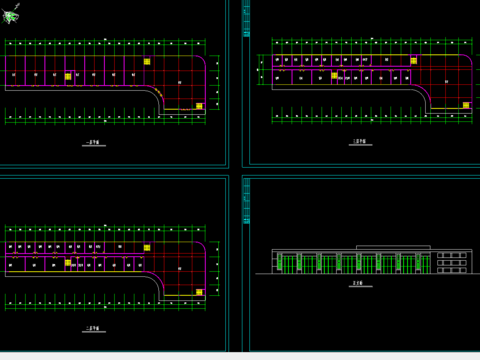
Task: Pick the yellow stair symbol beside the curved wing, top-left plan
Action: coord(147,62)
